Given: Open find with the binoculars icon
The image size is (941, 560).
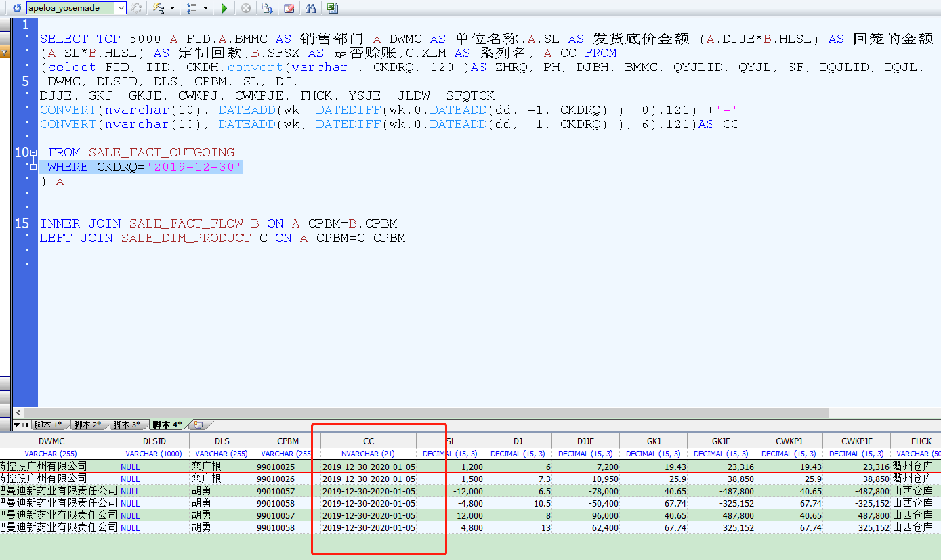Looking at the screenshot, I should coord(311,8).
